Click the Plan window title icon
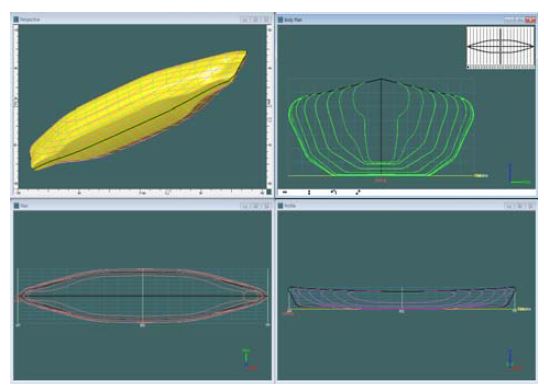 click(x=16, y=206)
